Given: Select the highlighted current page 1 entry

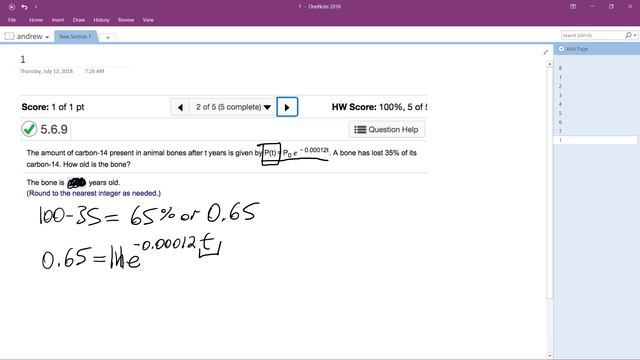Looking at the screenshot, I should [595, 140].
